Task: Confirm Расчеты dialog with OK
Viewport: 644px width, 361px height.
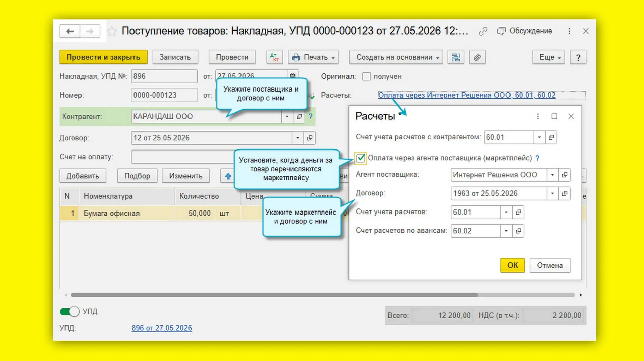Action: click(x=513, y=265)
